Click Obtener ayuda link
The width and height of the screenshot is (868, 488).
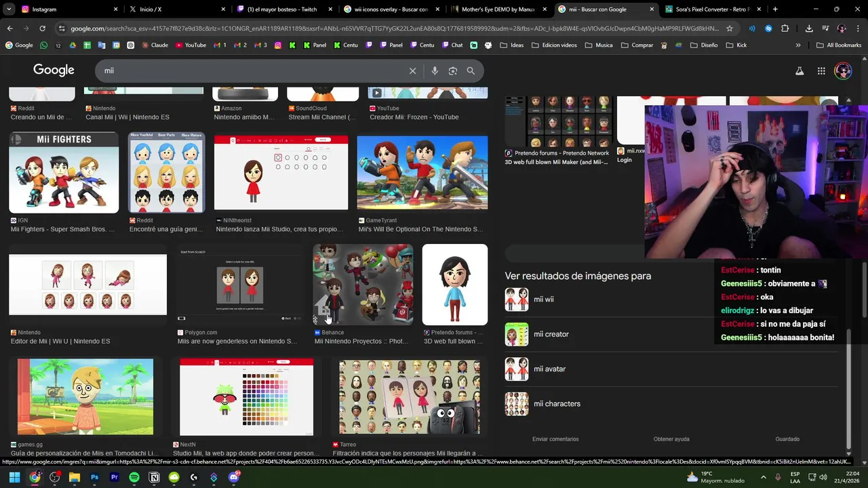[671, 439]
